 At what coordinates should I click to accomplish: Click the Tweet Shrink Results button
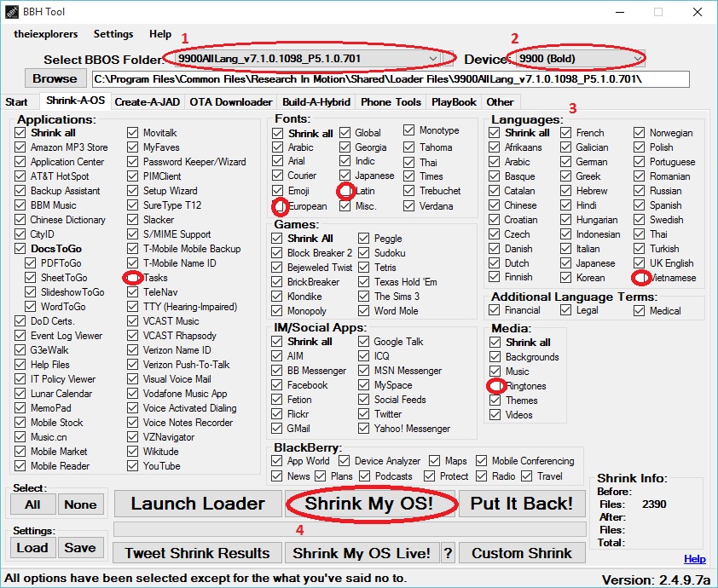(x=197, y=553)
